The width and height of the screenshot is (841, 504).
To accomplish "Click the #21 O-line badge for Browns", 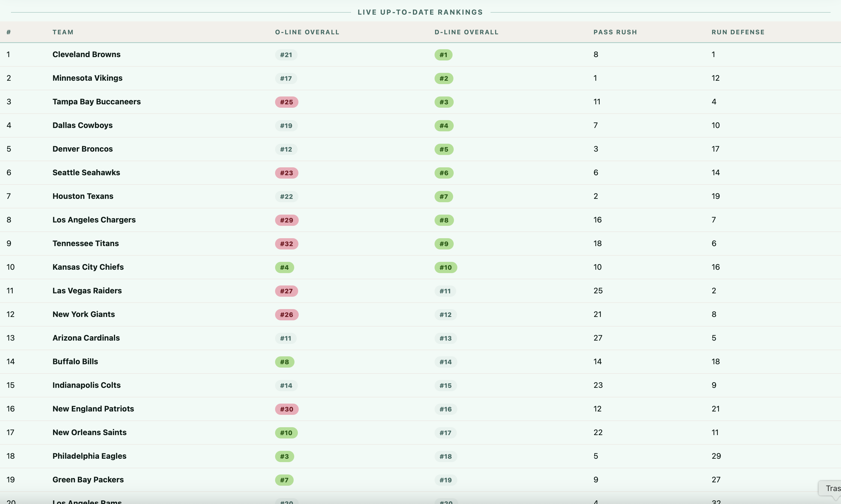I will [x=286, y=55].
